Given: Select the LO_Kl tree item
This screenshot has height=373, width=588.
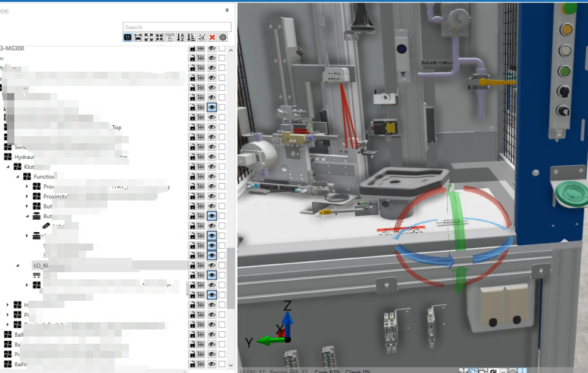Looking at the screenshot, I should coord(41,265).
